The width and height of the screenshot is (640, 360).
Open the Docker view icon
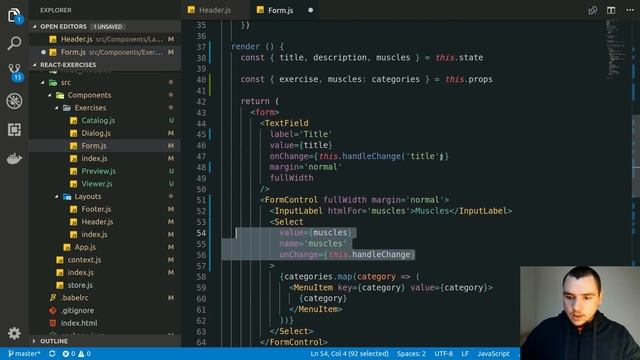click(14, 158)
